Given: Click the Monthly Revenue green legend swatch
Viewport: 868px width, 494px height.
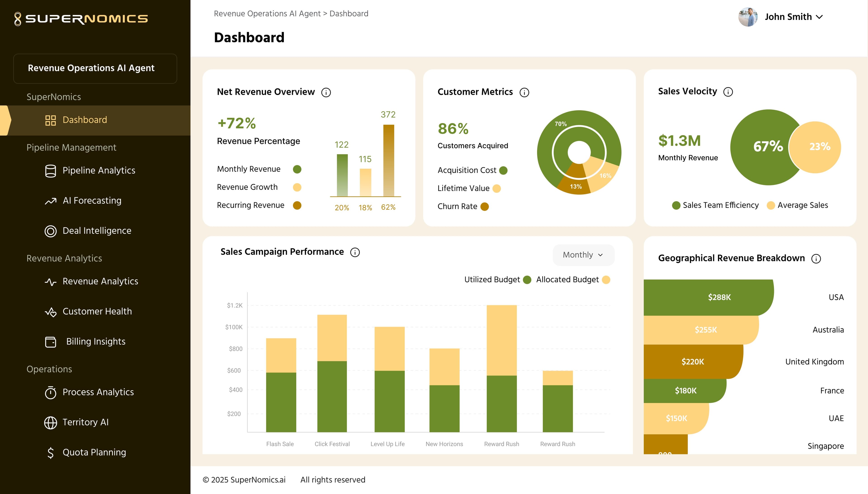Looking at the screenshot, I should (297, 169).
